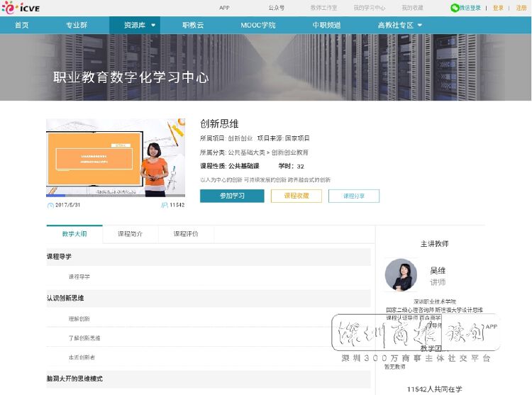Expand the 资源库 dropdown menu

coord(134,25)
